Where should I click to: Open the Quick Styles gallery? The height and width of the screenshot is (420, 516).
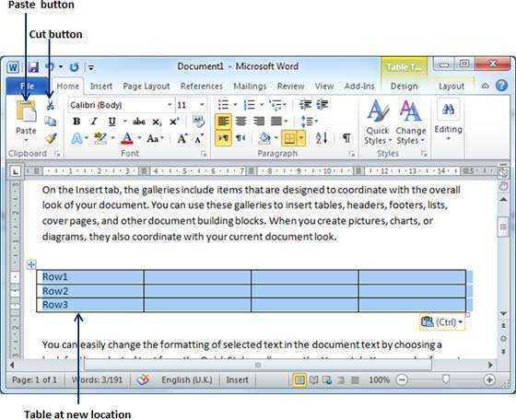coord(378,122)
